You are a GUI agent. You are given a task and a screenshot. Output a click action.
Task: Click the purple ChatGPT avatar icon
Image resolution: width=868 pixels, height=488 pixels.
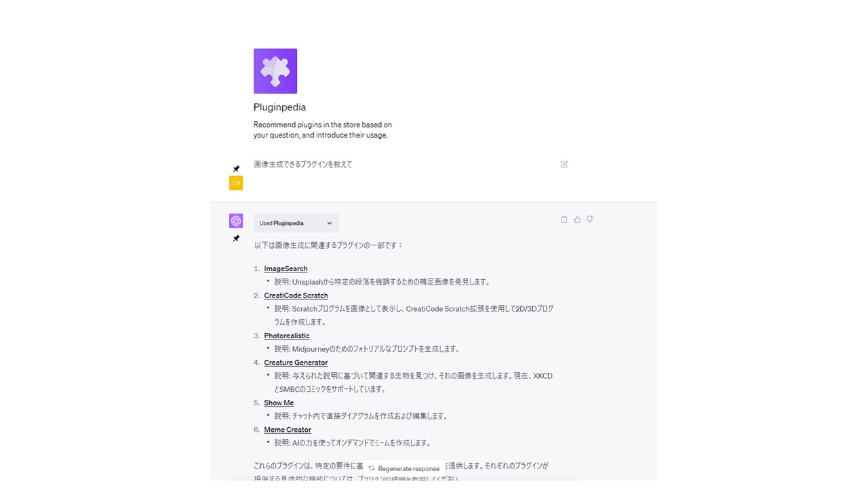pyautogui.click(x=236, y=221)
